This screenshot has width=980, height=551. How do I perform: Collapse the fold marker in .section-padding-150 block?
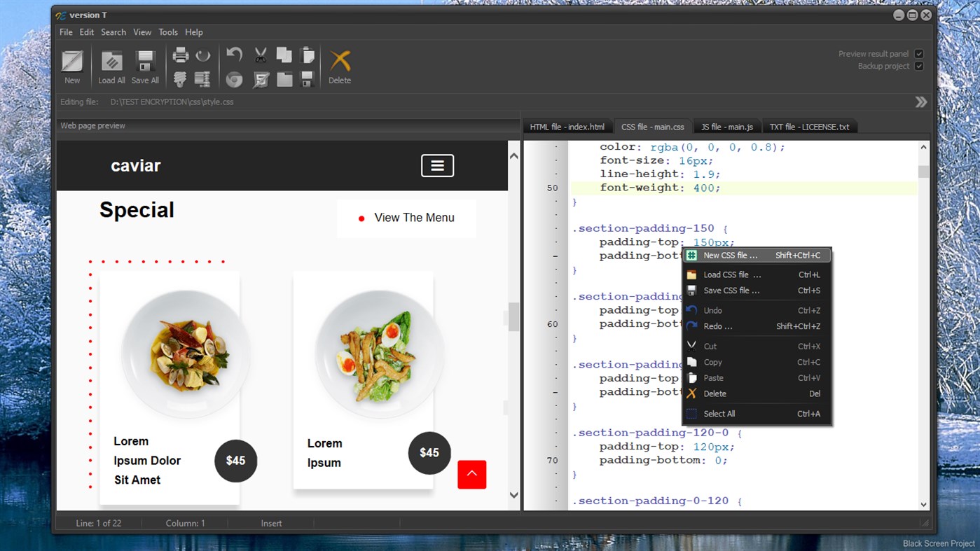tap(555, 256)
